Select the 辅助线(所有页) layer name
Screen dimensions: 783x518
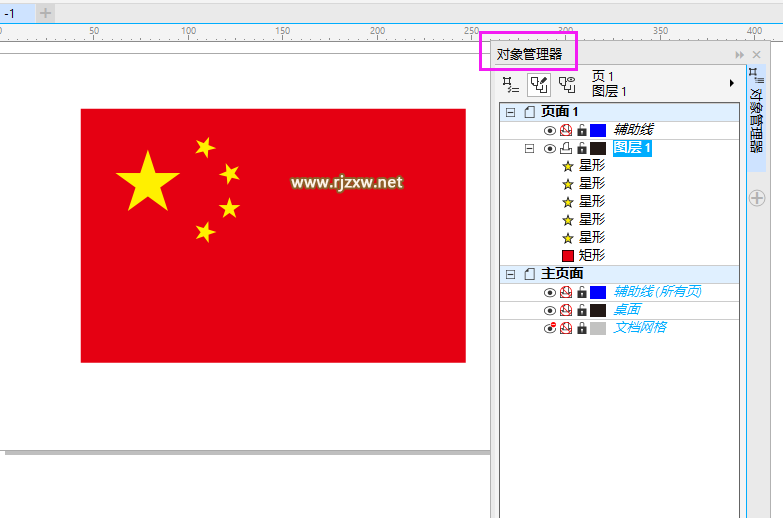[x=657, y=292]
